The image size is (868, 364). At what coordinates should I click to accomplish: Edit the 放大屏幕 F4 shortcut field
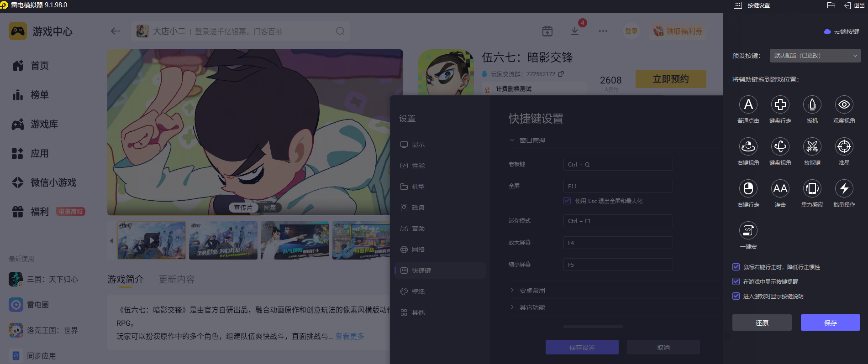tap(618, 243)
